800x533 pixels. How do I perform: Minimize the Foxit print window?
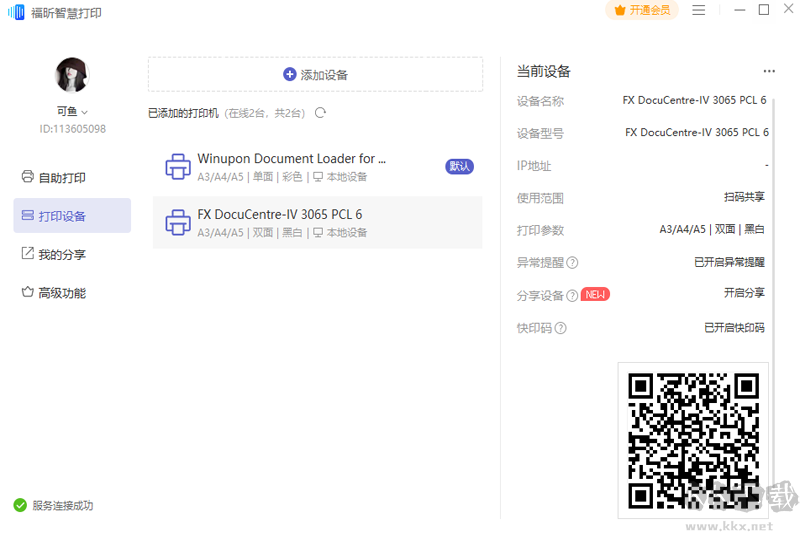[x=740, y=10]
